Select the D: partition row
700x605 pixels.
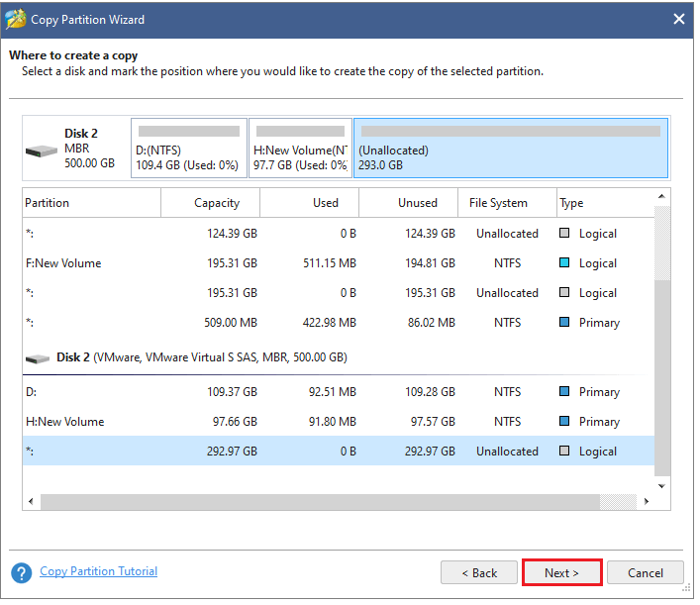339,391
